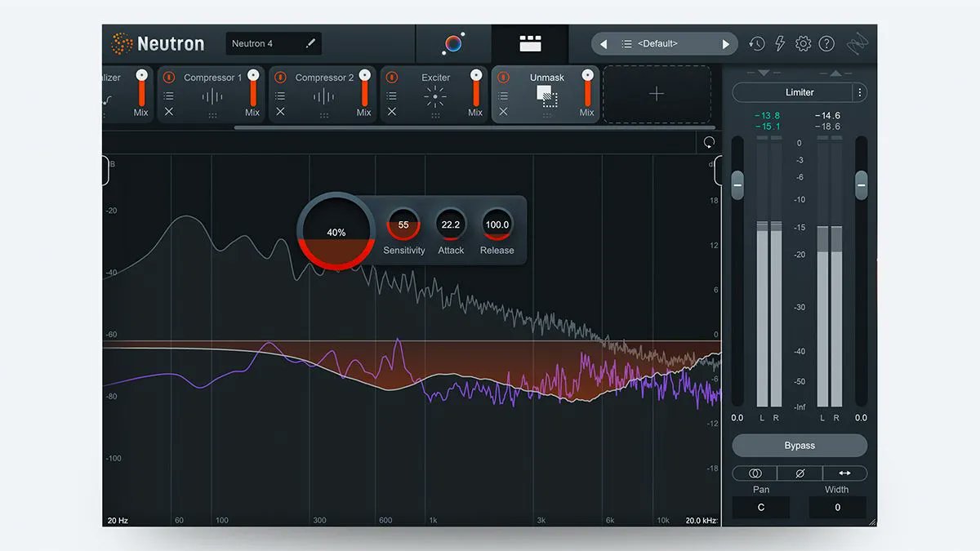Viewport: 980px width, 551px height.
Task: Bypass the output signal
Action: (x=799, y=445)
